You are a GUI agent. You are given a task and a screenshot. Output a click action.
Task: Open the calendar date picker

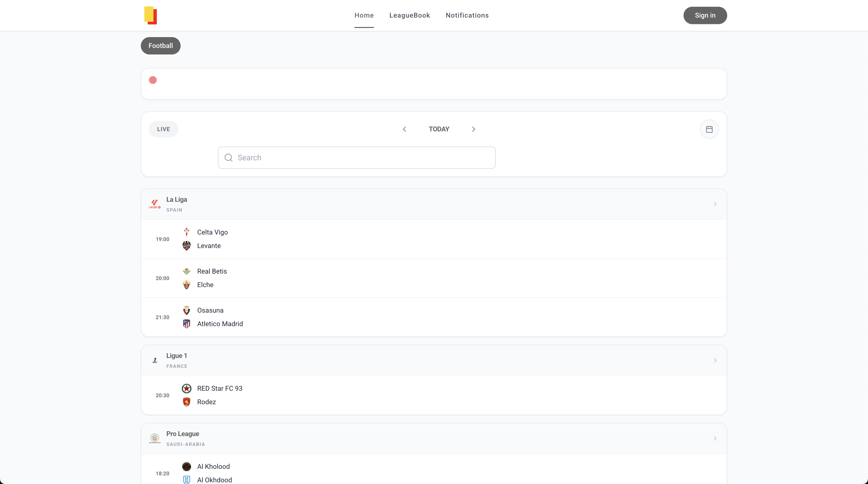point(709,129)
